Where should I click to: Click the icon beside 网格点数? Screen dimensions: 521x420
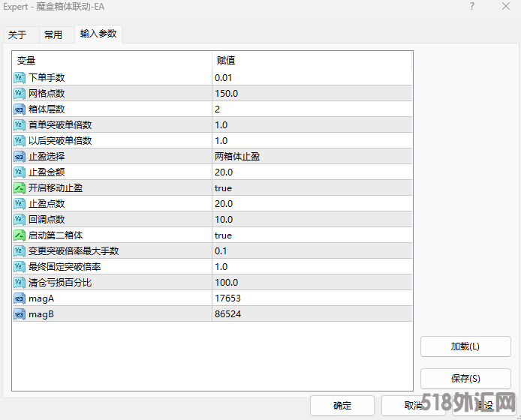[x=20, y=93]
